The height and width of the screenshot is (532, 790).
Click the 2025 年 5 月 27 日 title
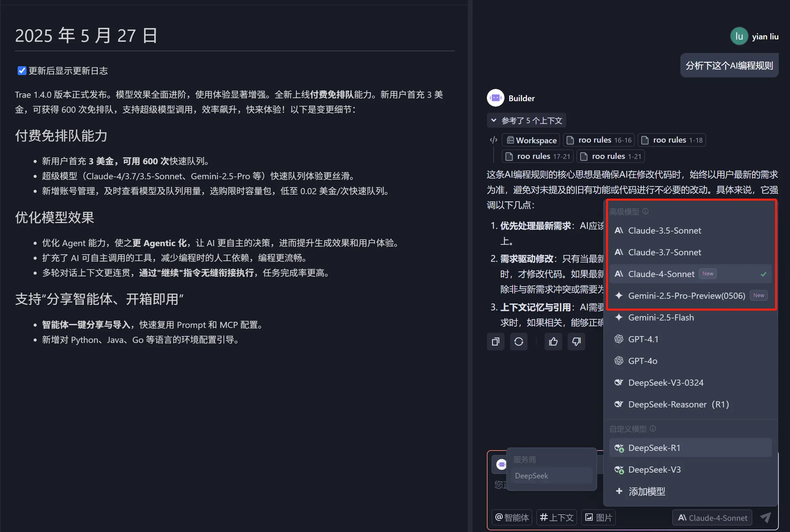click(x=86, y=35)
